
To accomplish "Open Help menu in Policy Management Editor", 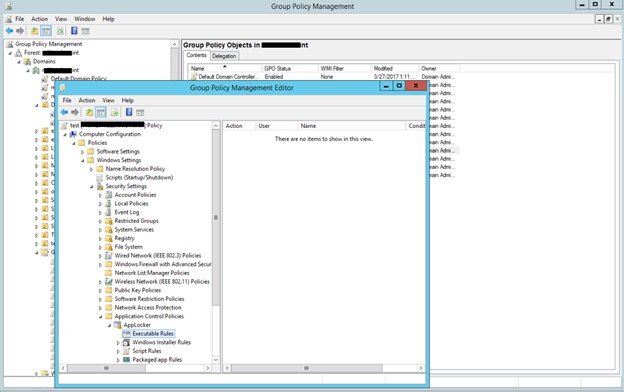I will pos(127,100).
